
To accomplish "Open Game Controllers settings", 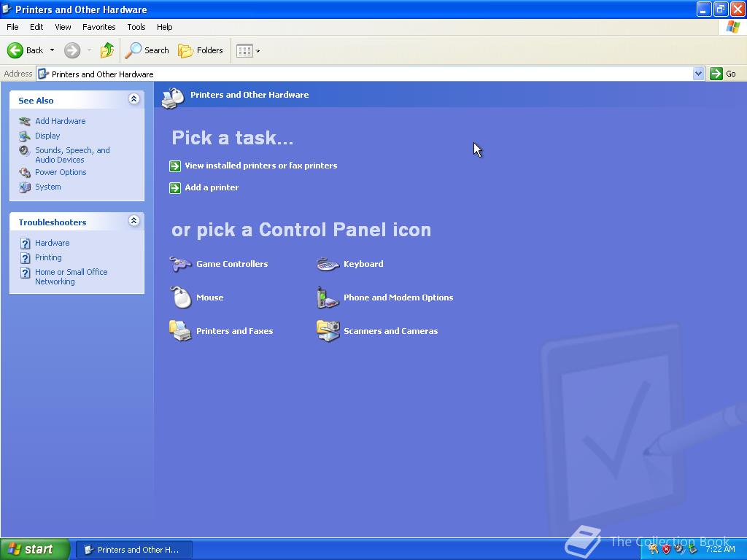I will click(x=231, y=264).
